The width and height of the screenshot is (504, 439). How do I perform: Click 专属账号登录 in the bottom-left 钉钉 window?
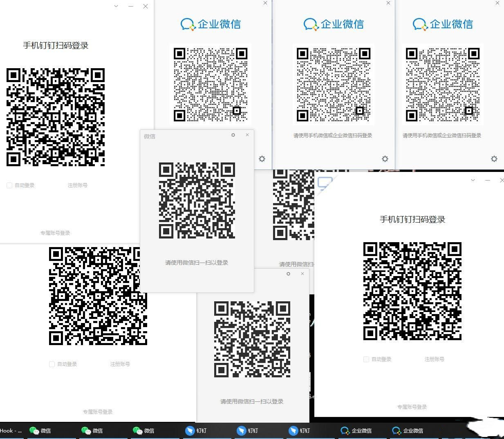point(97,412)
